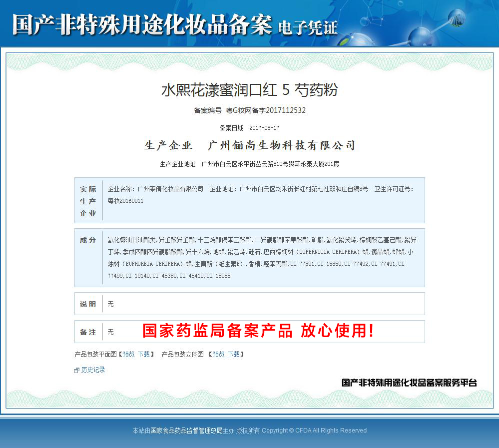Click the 实际生产企业 row label
499x448 pixels.
click(88, 201)
